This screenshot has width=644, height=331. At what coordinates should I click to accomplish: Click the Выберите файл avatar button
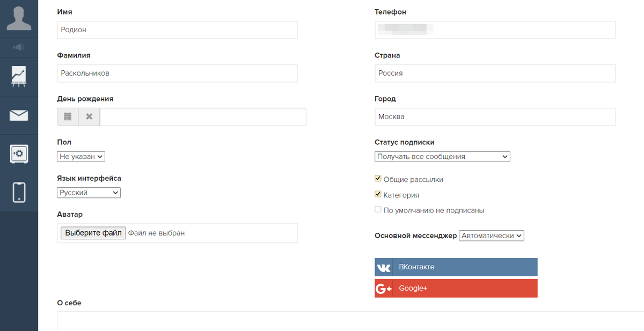click(x=93, y=233)
